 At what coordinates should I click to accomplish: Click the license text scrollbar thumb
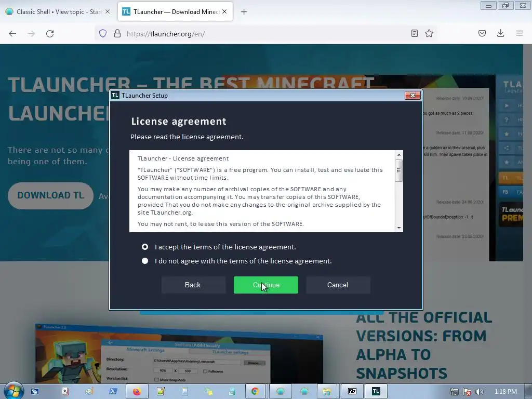coord(399,170)
